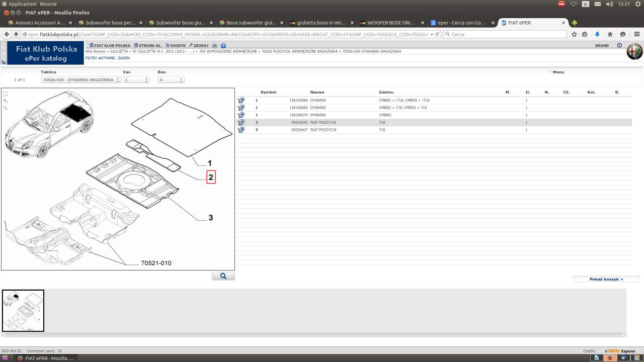Open the BRAND selector

(x=602, y=45)
